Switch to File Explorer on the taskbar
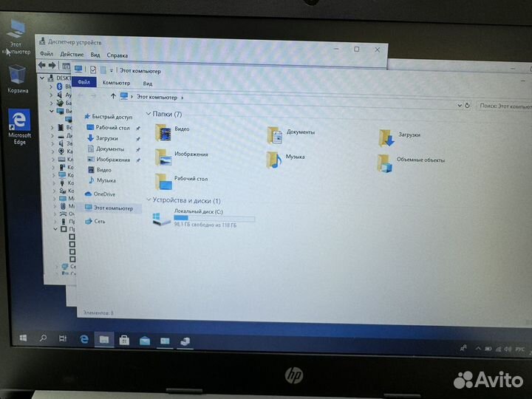The width and height of the screenshot is (532, 399). 104,339
